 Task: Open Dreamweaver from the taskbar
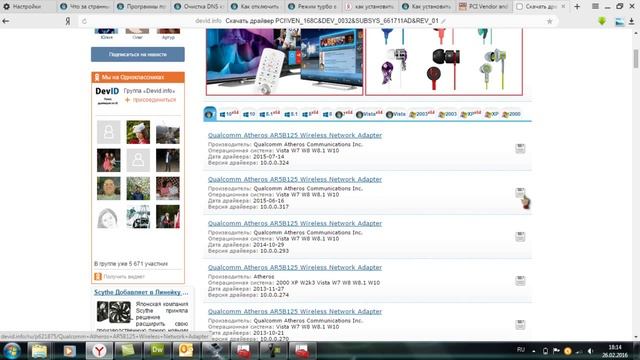pyautogui.click(x=158, y=351)
